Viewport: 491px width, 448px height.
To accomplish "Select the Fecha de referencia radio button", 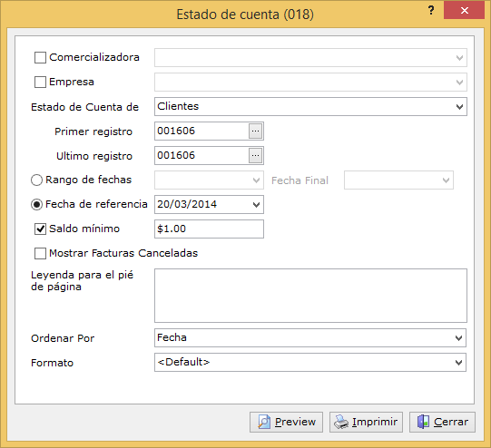I will tap(36, 205).
